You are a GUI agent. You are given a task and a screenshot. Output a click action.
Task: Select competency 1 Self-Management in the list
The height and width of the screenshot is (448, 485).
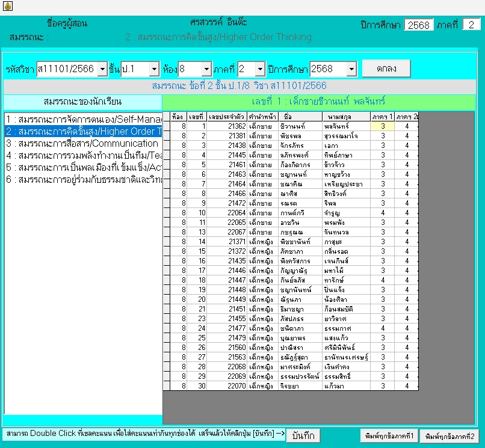click(83, 119)
